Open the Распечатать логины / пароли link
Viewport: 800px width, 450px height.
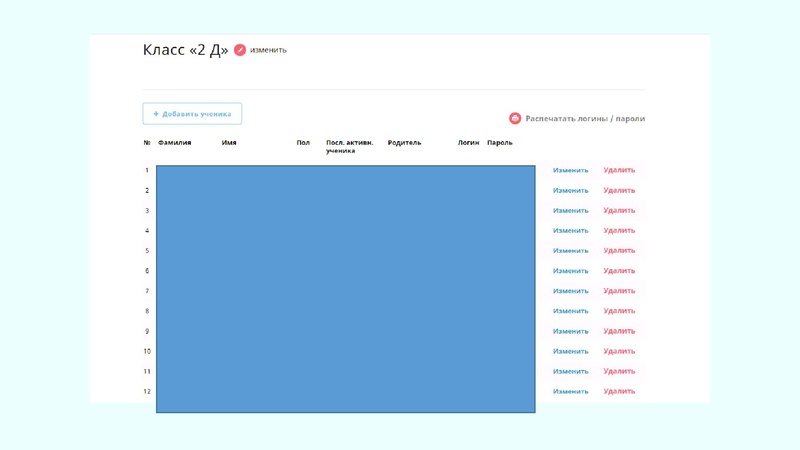[585, 118]
